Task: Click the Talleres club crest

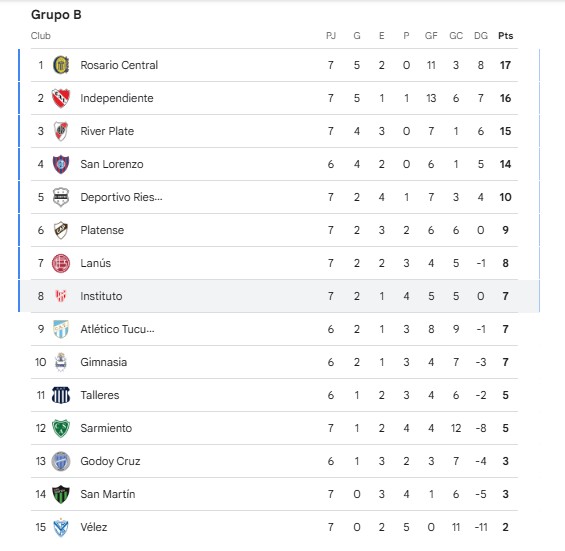Action: pos(61,395)
